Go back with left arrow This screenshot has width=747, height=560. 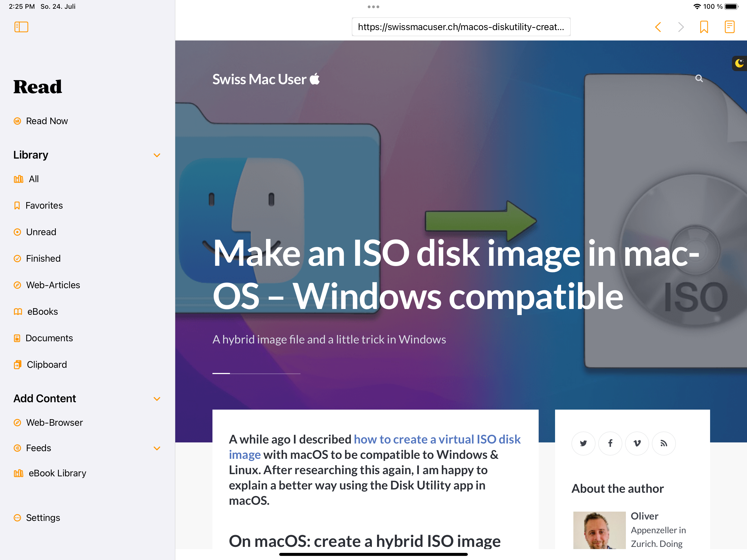658,27
